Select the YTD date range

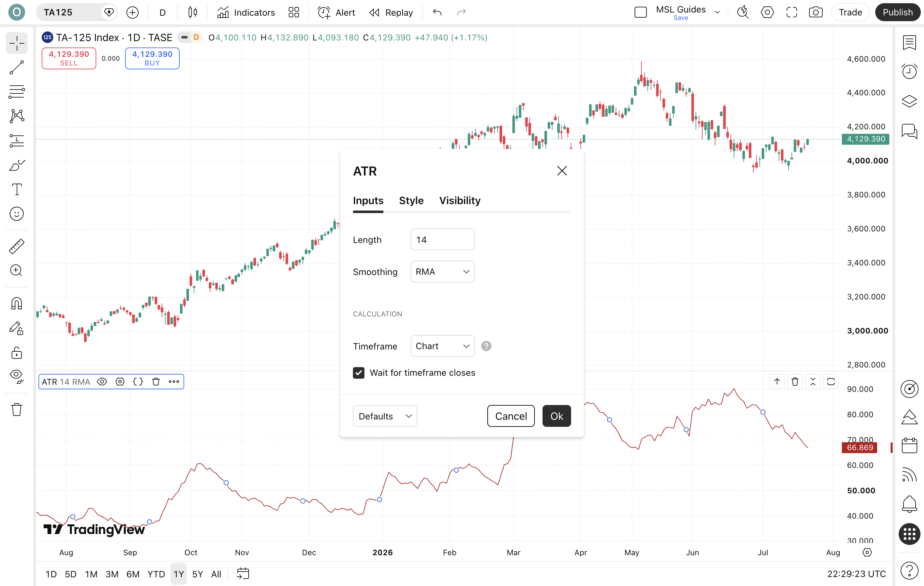pyautogui.click(x=156, y=574)
